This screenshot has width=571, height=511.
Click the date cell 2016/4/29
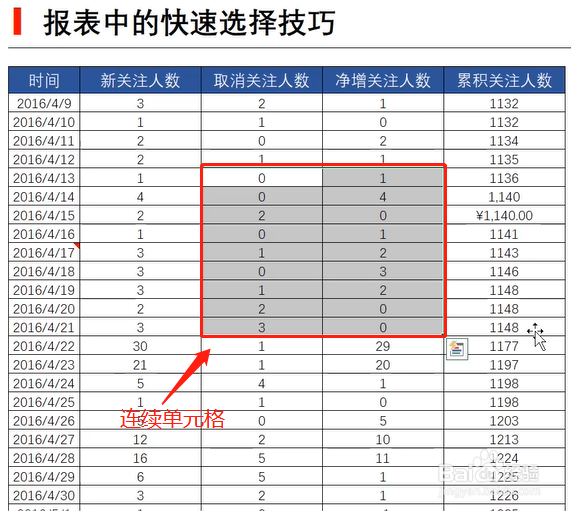(44, 477)
